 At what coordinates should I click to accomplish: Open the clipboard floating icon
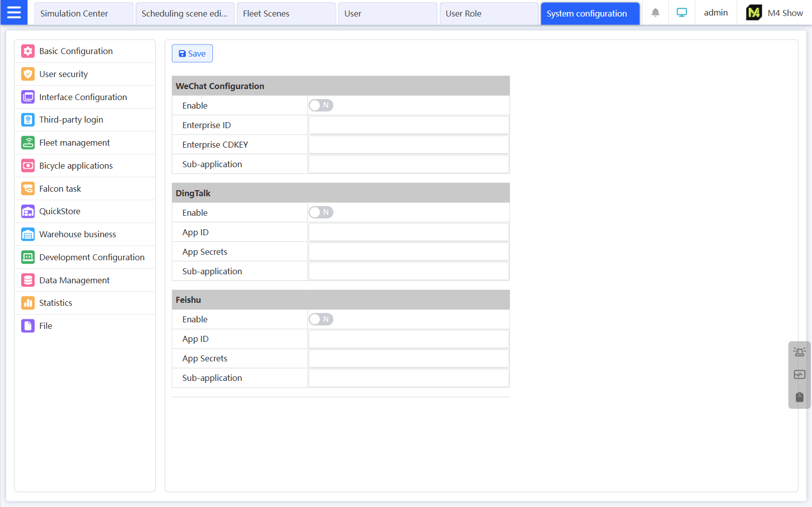point(799,397)
